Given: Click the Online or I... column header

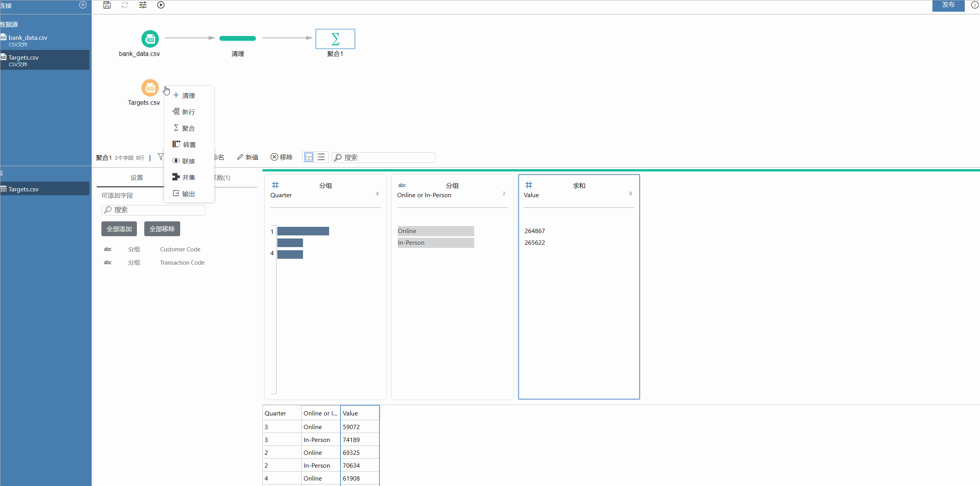Looking at the screenshot, I should [321, 413].
